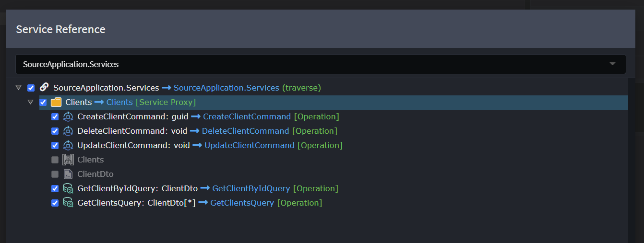The height and width of the screenshot is (243, 644).
Task: Click the DeleteClientCommand command icon
Action: point(68,131)
